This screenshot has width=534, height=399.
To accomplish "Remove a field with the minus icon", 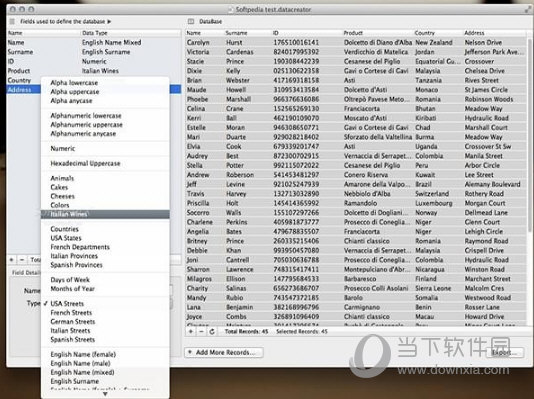I will [x=22, y=260].
